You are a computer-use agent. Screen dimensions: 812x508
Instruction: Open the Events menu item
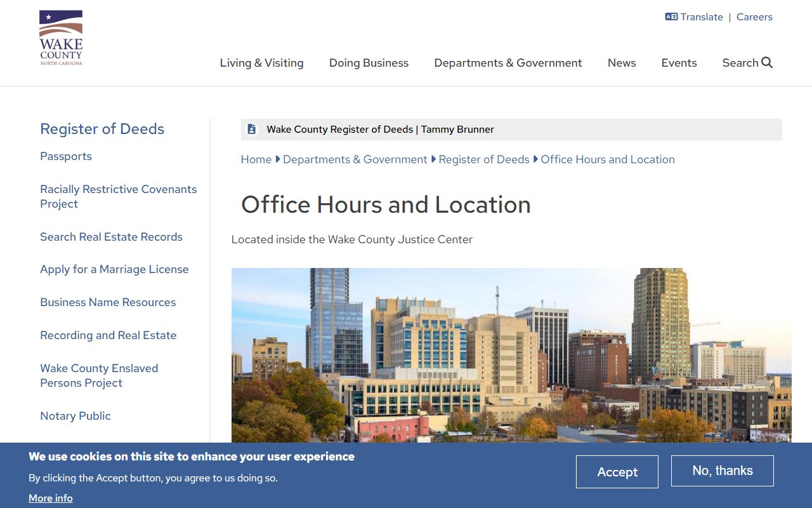point(679,63)
